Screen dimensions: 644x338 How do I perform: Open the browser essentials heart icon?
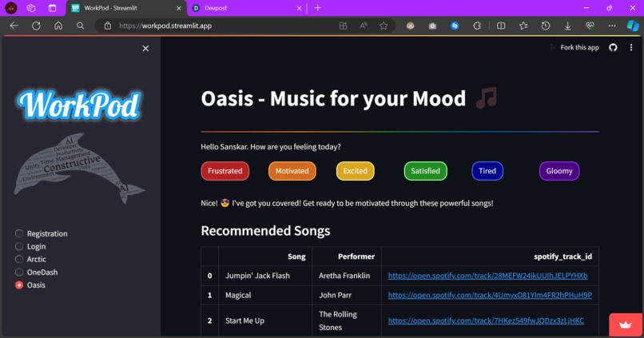[x=590, y=26]
